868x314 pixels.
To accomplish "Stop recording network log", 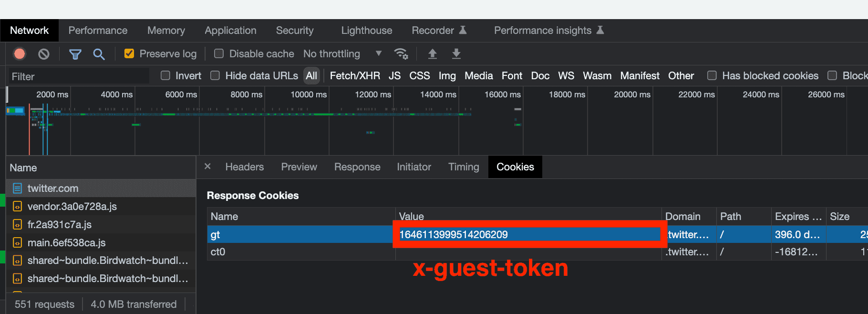I will click(20, 54).
